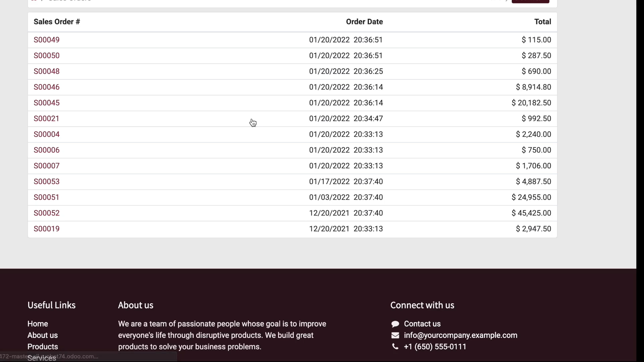
Task: Open sales order S00052
Action: [47, 213]
